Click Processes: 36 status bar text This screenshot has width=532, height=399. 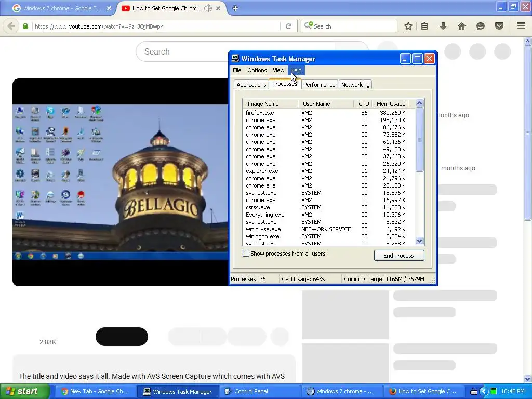point(248,279)
